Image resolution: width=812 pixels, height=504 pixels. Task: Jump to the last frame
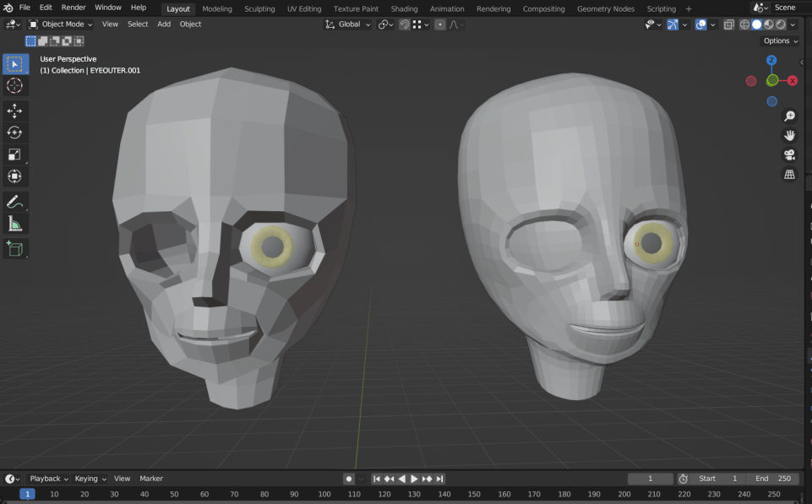439,479
